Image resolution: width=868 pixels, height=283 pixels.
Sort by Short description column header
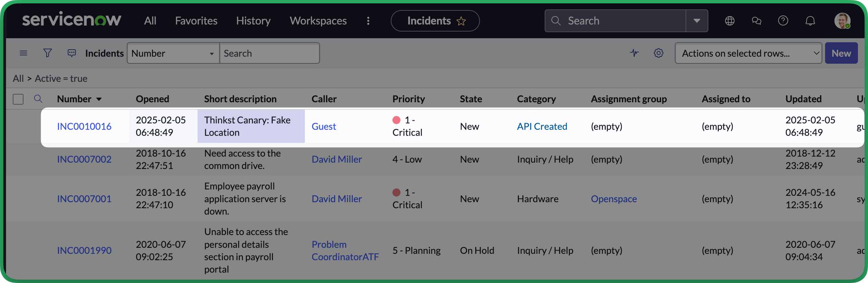(240, 99)
